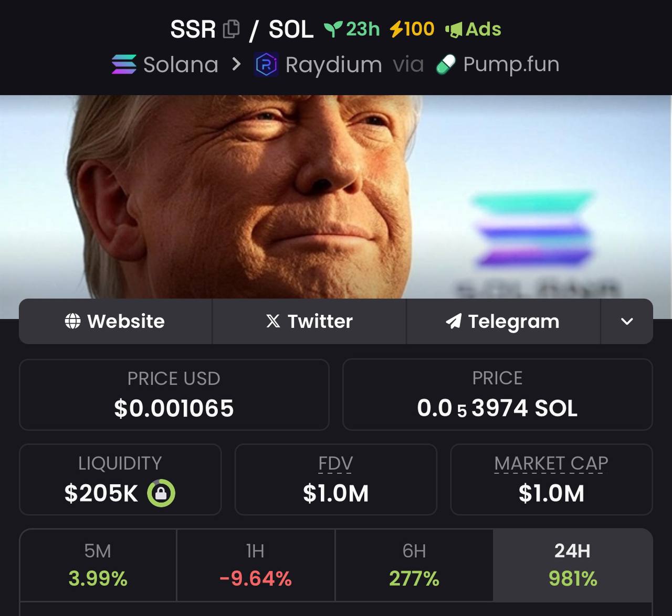Screen dimensions: 672x616
Task: Click the Market Cap label
Action: coord(551,463)
